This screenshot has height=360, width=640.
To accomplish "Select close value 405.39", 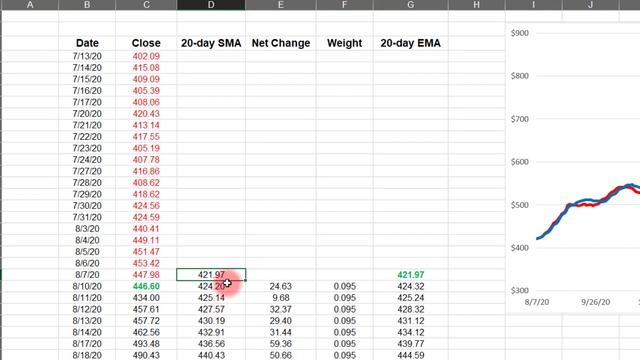I will (x=146, y=91).
